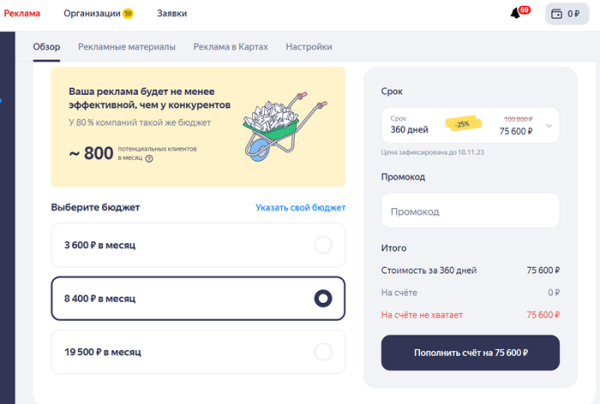Click the -25% discount badge
Image resolution: width=600 pixels, height=404 pixels.
coord(462,124)
